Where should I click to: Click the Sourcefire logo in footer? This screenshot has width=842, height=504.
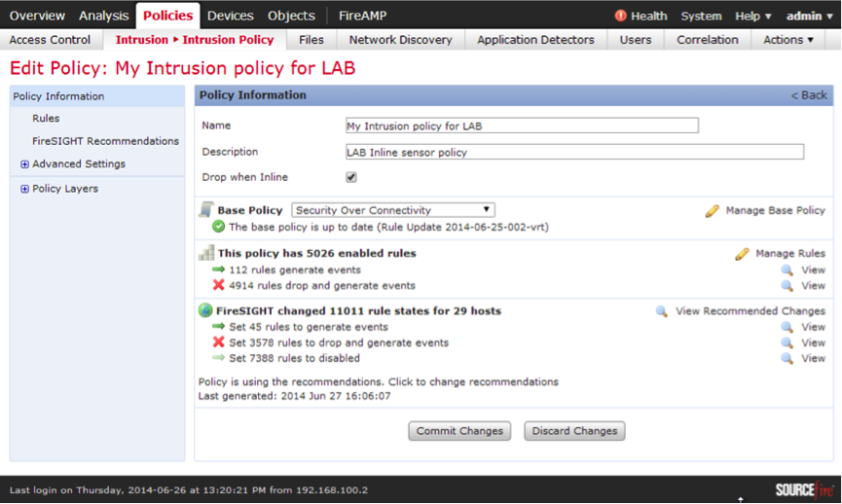pyautogui.click(x=805, y=489)
